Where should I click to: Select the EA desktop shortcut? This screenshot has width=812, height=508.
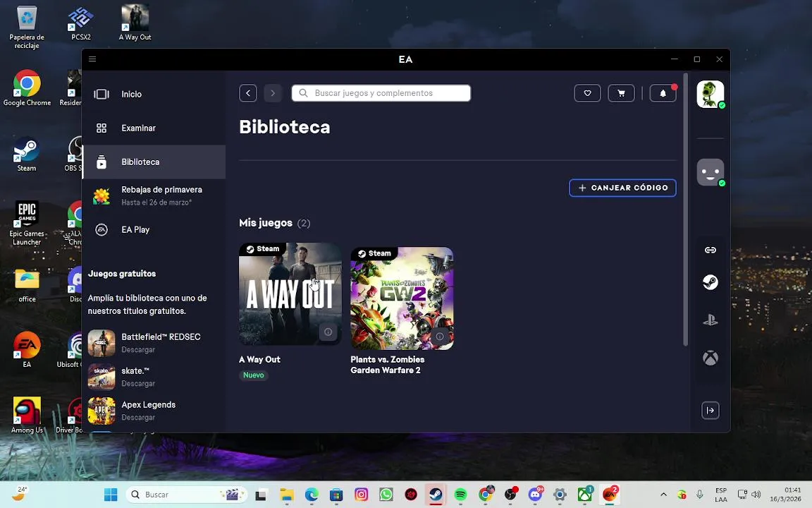pos(27,350)
